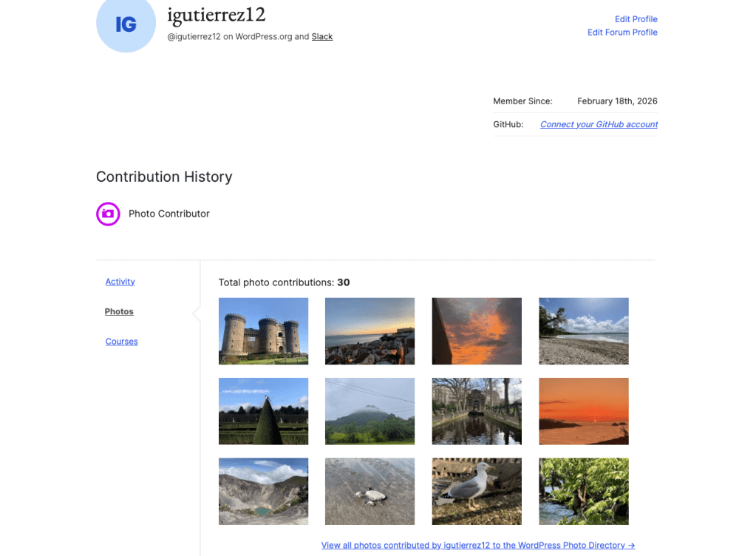Open the castle photo thumbnail
This screenshot has width=756, height=556.
[x=263, y=330]
